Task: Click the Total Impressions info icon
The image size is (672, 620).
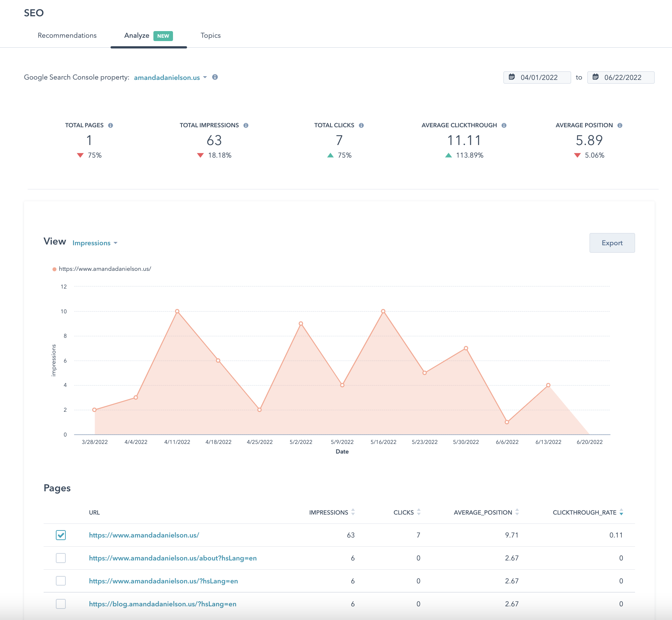Action: point(246,125)
